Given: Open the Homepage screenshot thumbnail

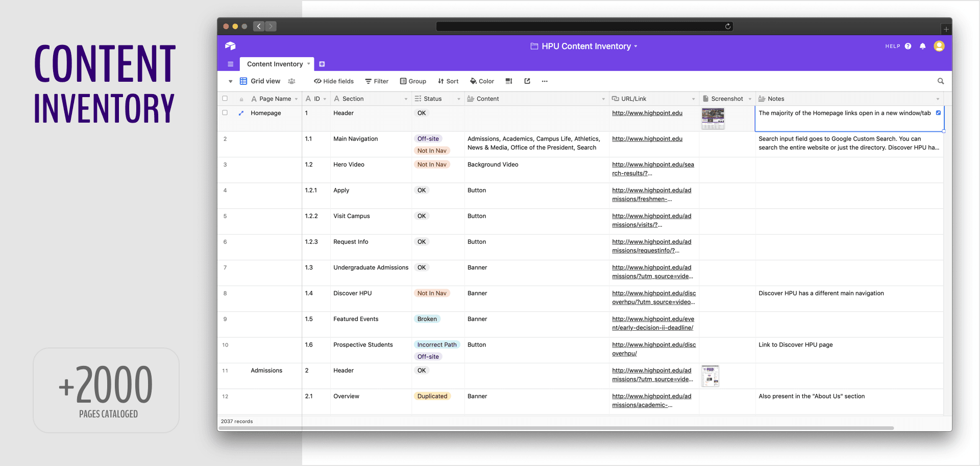Looking at the screenshot, I should (713, 119).
